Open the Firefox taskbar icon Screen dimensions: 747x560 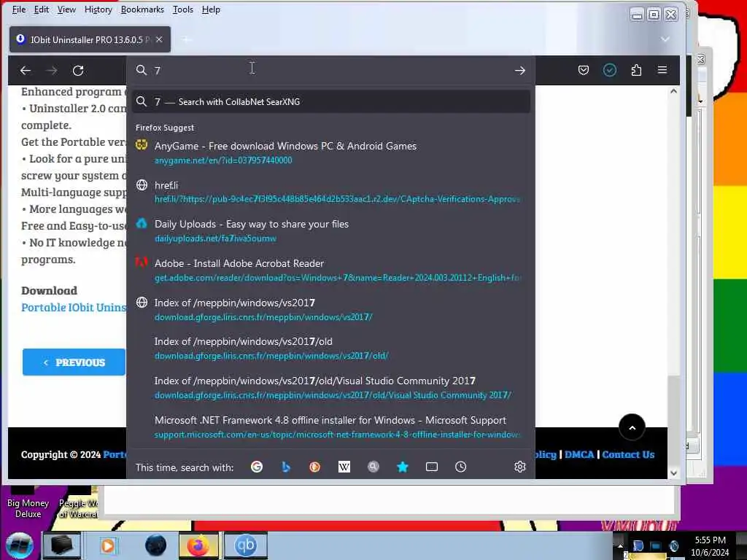[x=199, y=545]
